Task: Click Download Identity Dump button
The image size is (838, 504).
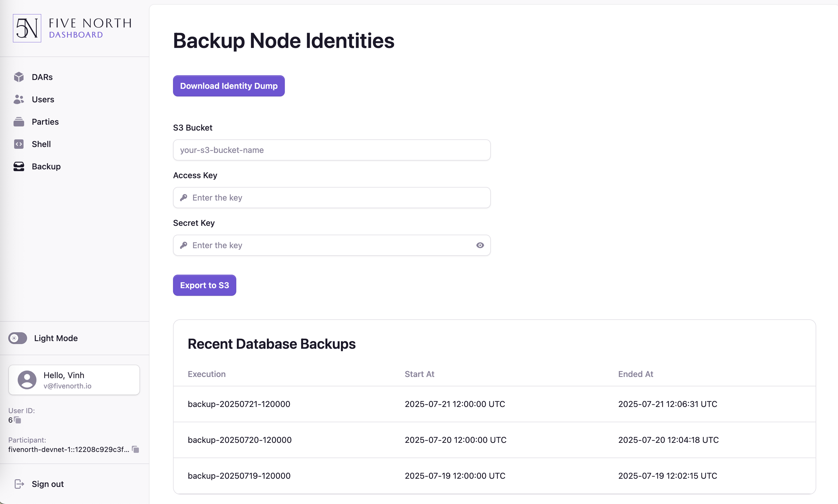Action: pyautogui.click(x=229, y=86)
